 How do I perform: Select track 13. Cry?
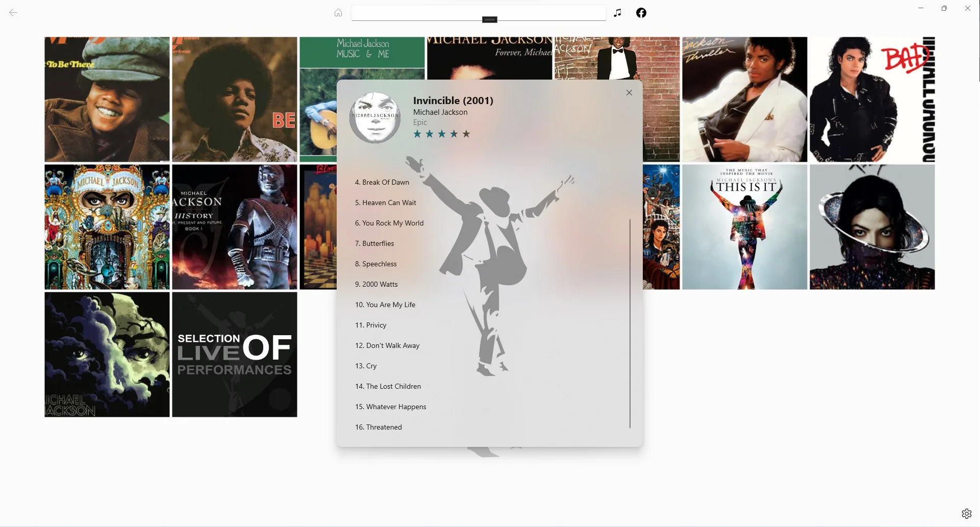(366, 366)
